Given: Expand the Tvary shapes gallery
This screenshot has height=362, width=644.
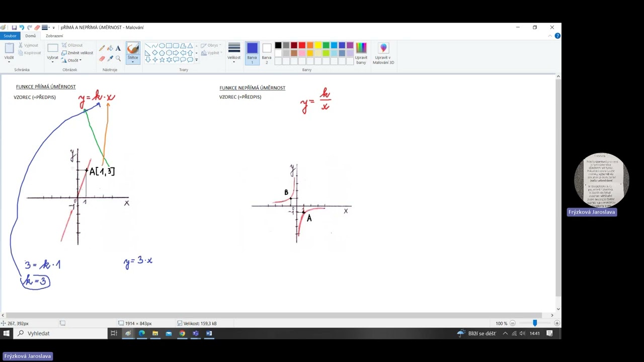Looking at the screenshot, I should click(196, 60).
